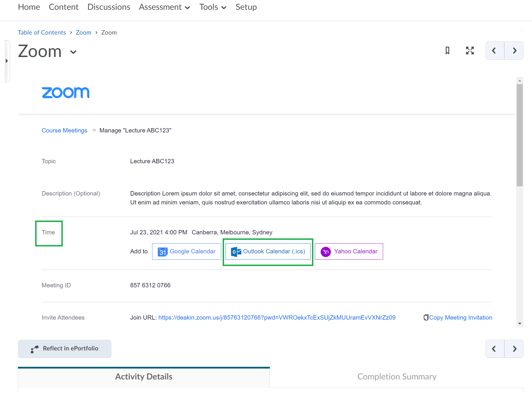Open Discussions from the navigation bar
The height and width of the screenshot is (393, 532).
pyautogui.click(x=109, y=7)
